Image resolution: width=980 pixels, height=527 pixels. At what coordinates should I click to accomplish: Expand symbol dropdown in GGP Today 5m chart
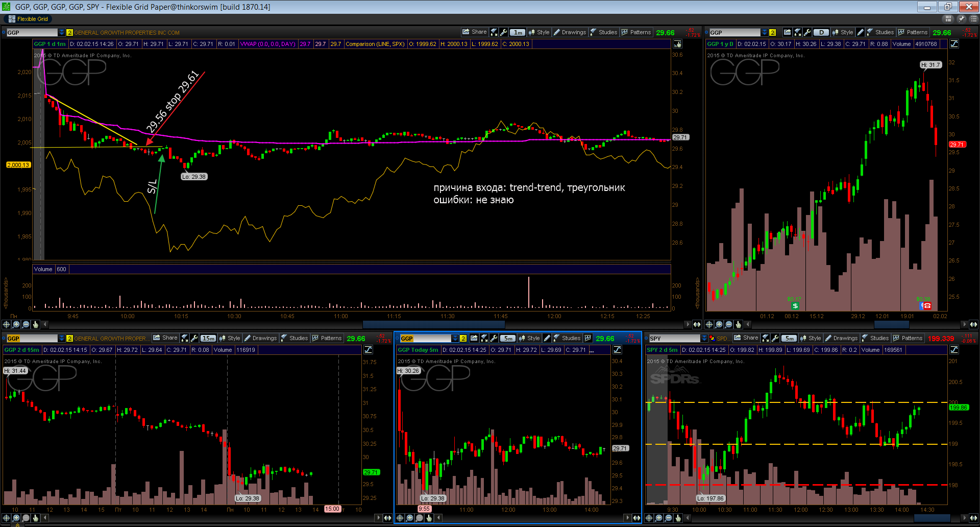click(455, 338)
